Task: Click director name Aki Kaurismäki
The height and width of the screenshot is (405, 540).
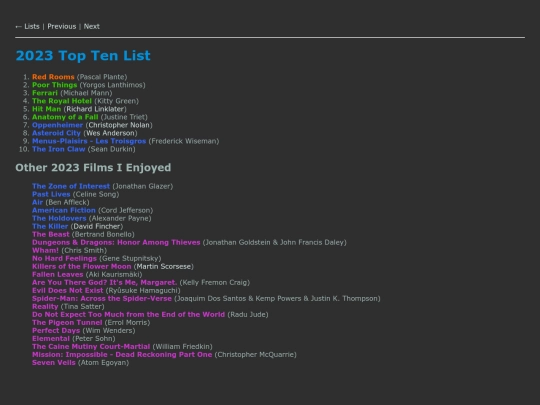Action: point(114,274)
